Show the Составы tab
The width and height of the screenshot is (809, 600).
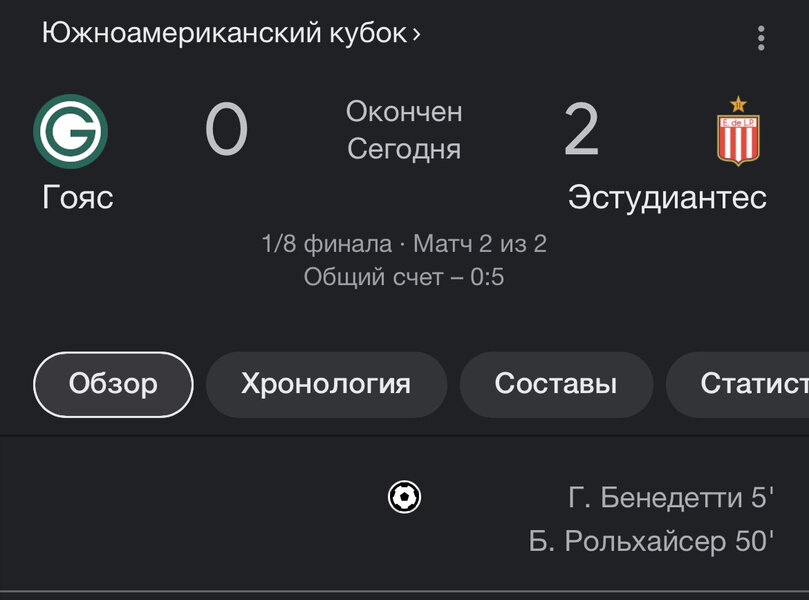pyautogui.click(x=556, y=384)
